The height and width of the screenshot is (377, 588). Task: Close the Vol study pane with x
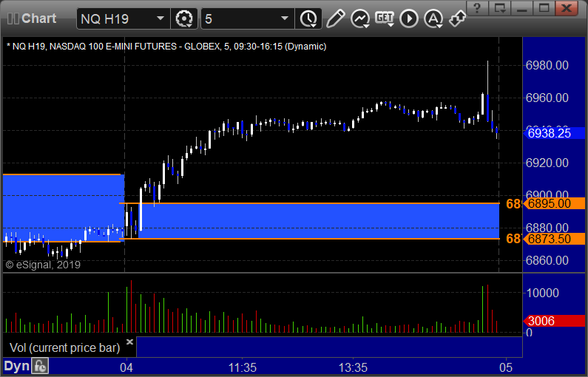point(129,342)
